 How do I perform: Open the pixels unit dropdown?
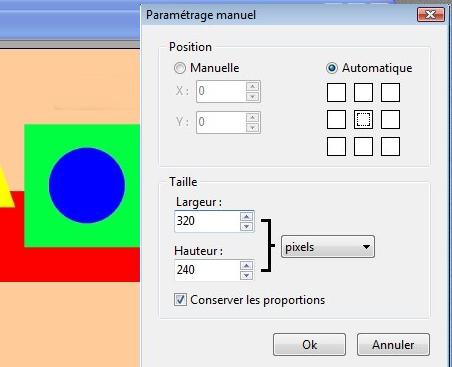328,247
